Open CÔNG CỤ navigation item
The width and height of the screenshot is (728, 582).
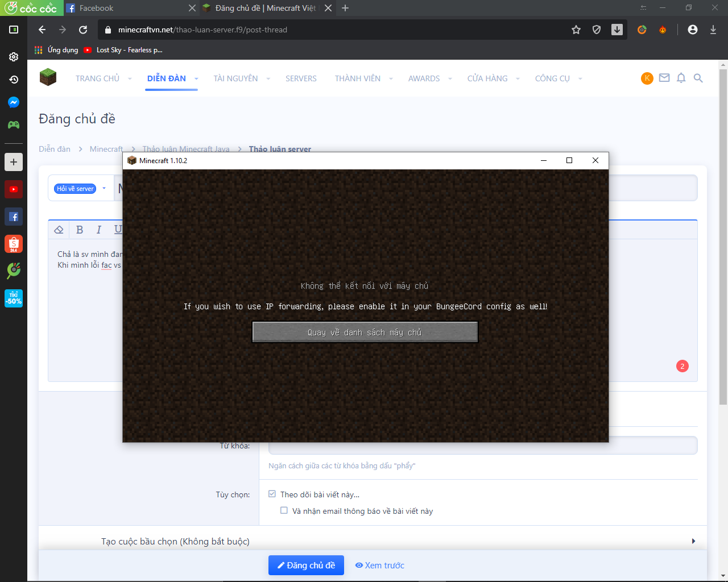(552, 78)
